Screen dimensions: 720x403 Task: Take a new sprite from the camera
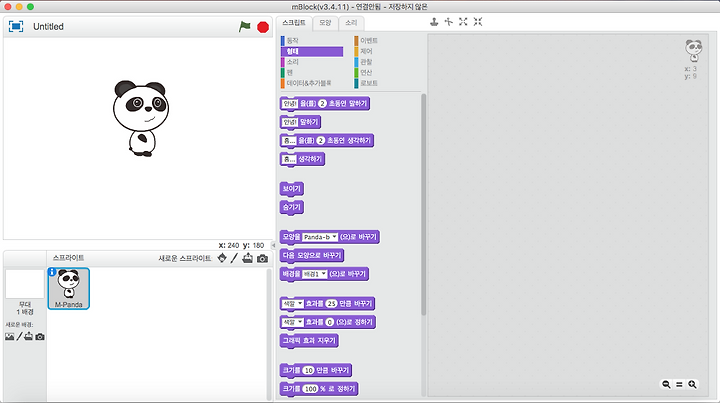[x=262, y=259]
